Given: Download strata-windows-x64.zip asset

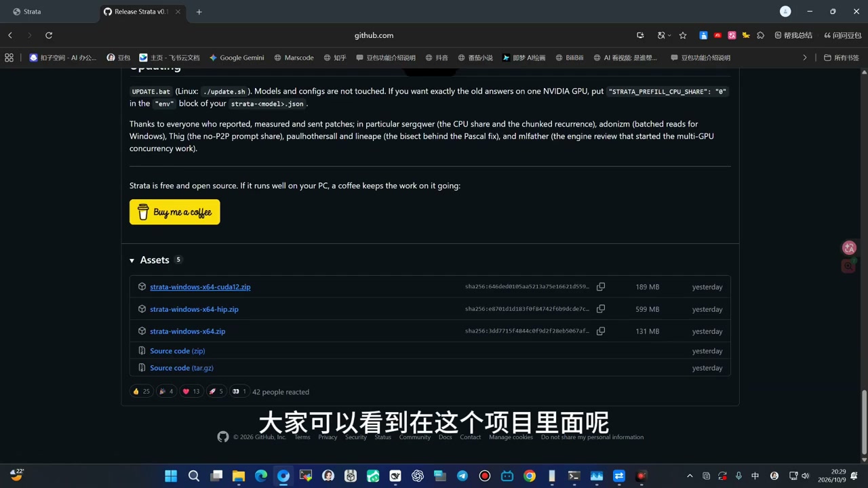Looking at the screenshot, I should pos(187,331).
